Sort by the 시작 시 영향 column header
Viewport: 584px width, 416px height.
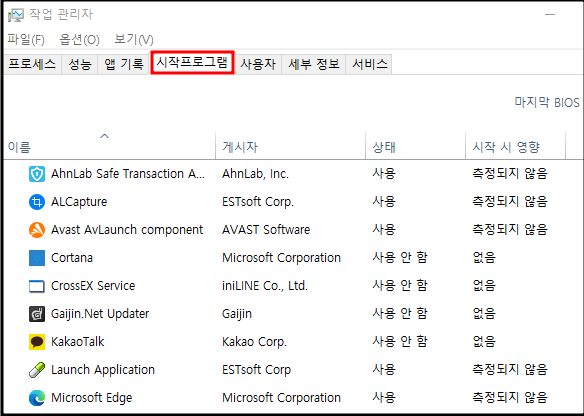pos(515,145)
